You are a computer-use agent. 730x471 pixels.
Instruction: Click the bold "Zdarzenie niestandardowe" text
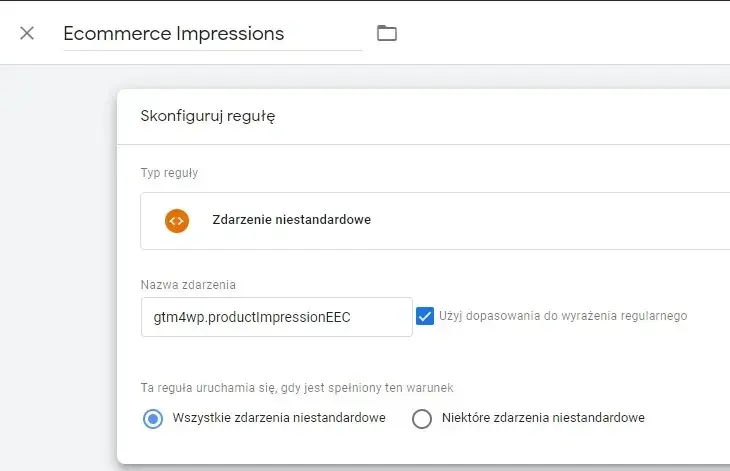[291, 220]
